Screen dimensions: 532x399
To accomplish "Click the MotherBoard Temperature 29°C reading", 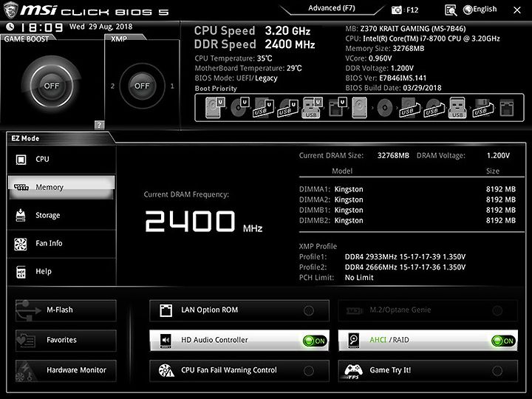I will (x=248, y=68).
